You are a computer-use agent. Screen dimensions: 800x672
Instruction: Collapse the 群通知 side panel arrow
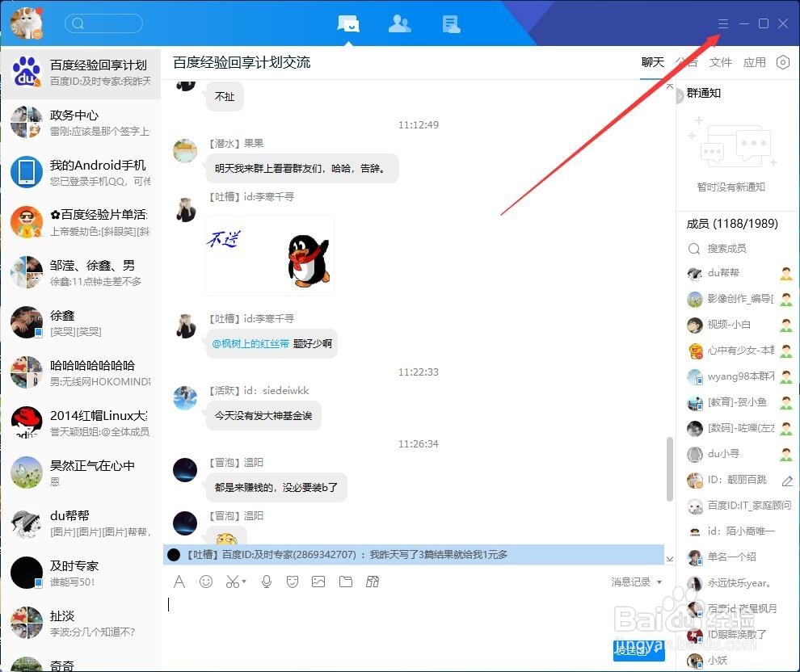[680, 96]
